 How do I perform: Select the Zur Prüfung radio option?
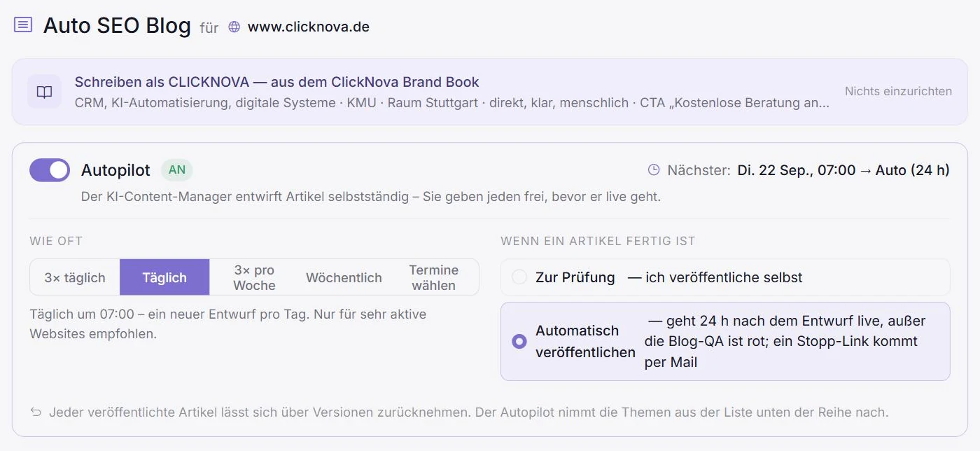(519, 277)
